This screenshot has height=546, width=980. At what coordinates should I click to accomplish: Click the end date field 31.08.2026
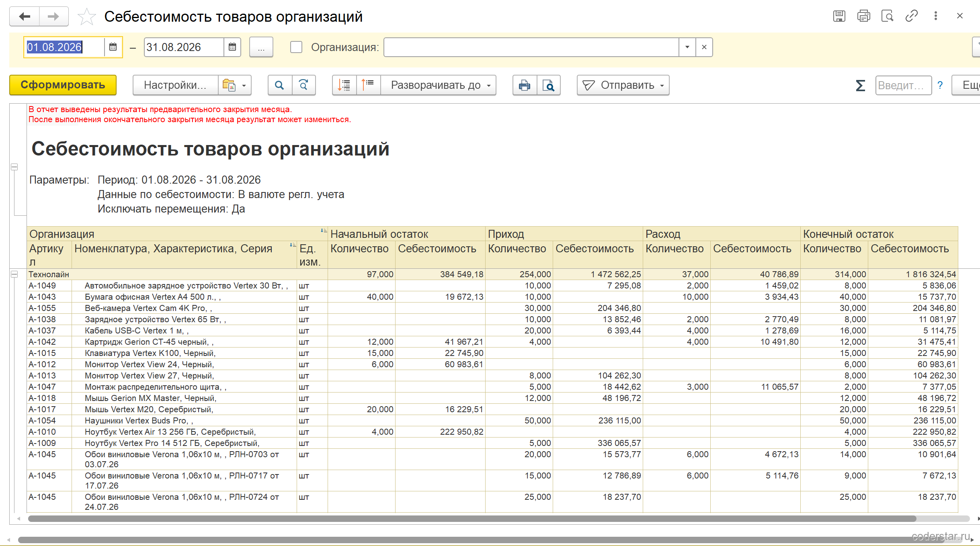[184, 47]
